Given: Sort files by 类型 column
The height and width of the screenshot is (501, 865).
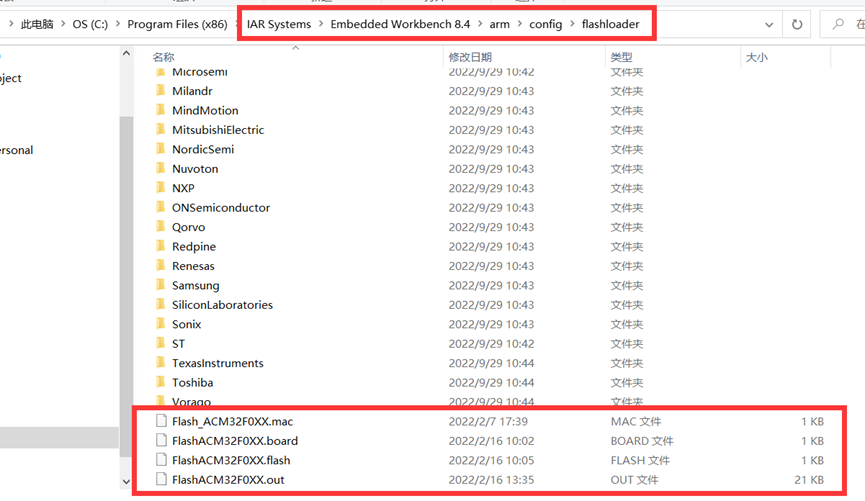Looking at the screenshot, I should (621, 58).
